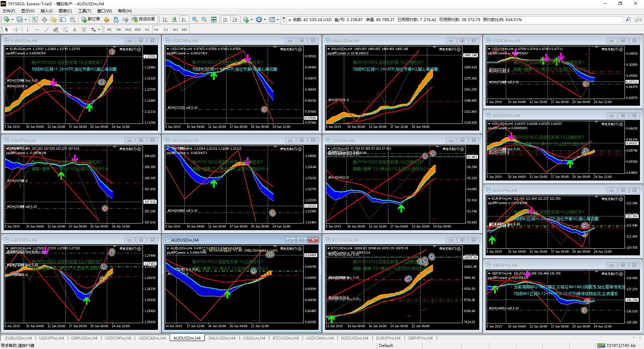Toggle the Terminal panel icon
The height and width of the screenshot is (349, 644).
[x=63, y=19]
